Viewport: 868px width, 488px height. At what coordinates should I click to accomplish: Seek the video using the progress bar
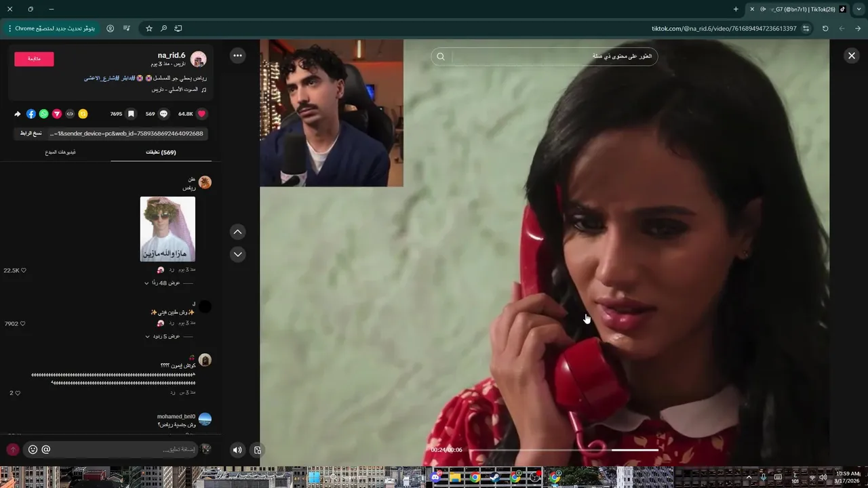(564, 450)
